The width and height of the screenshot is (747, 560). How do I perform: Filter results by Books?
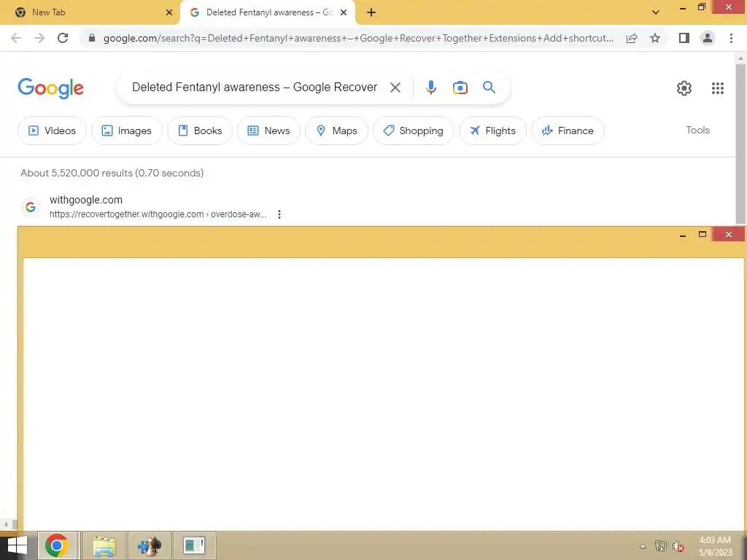coord(200,131)
